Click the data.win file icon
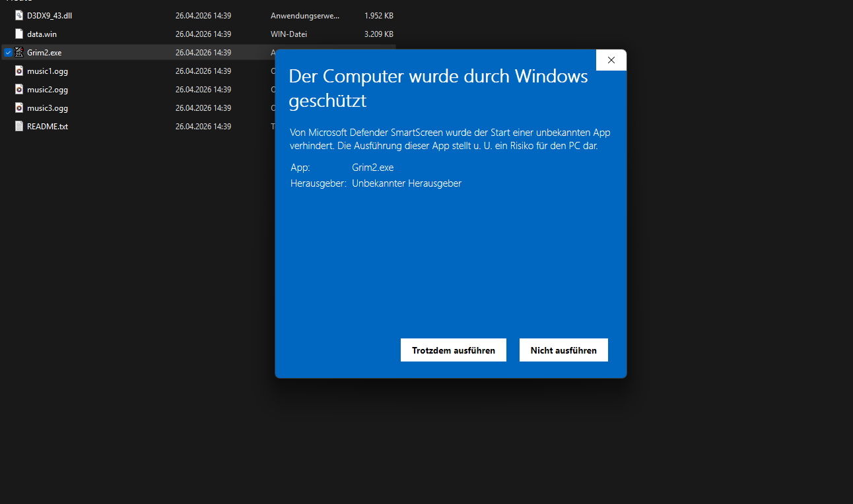The width and height of the screenshot is (853, 504). pos(19,34)
